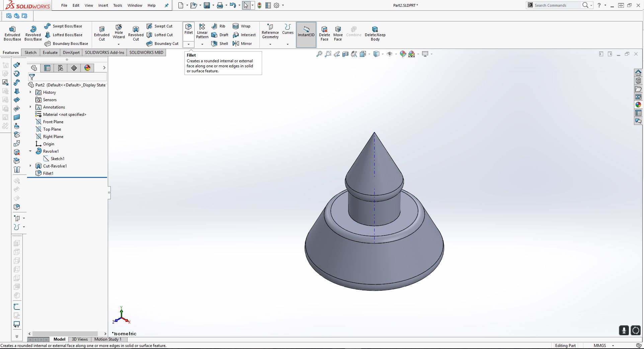Switch to the 3D Views tab
The width and height of the screenshot is (644, 349).
(x=80, y=339)
